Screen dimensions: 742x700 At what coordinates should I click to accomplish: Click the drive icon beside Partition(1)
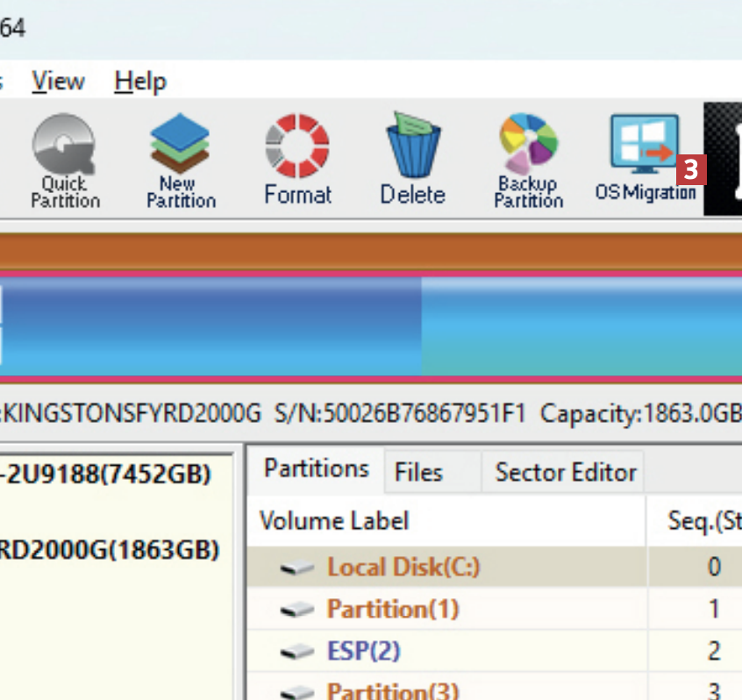[297, 610]
